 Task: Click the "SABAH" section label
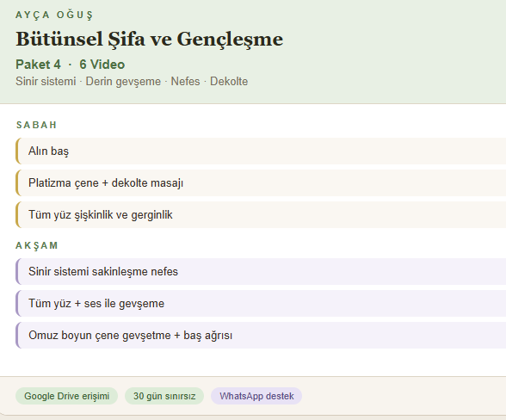[36, 125]
